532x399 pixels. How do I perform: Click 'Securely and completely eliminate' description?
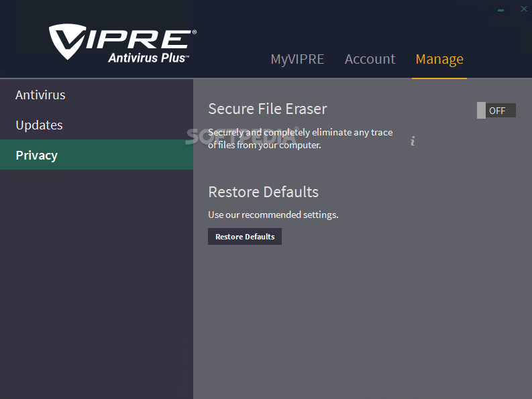301,139
